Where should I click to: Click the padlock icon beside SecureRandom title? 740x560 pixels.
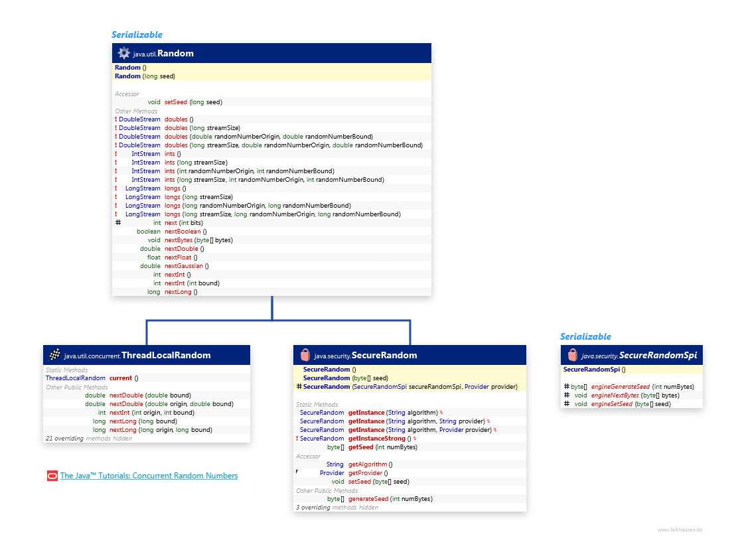[305, 355]
